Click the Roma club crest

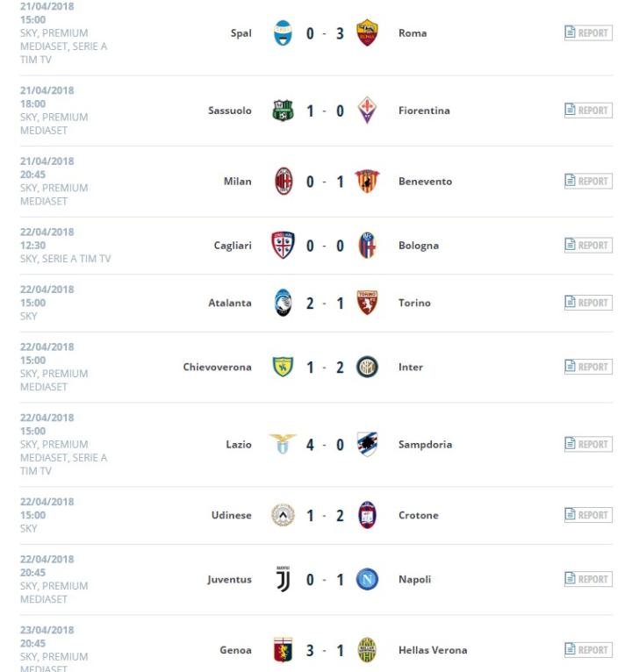click(x=367, y=33)
